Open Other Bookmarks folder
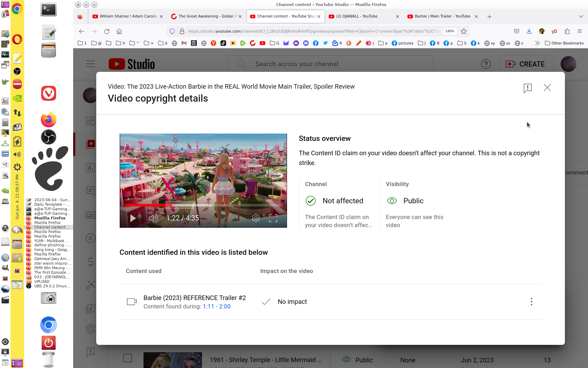 coord(564,43)
